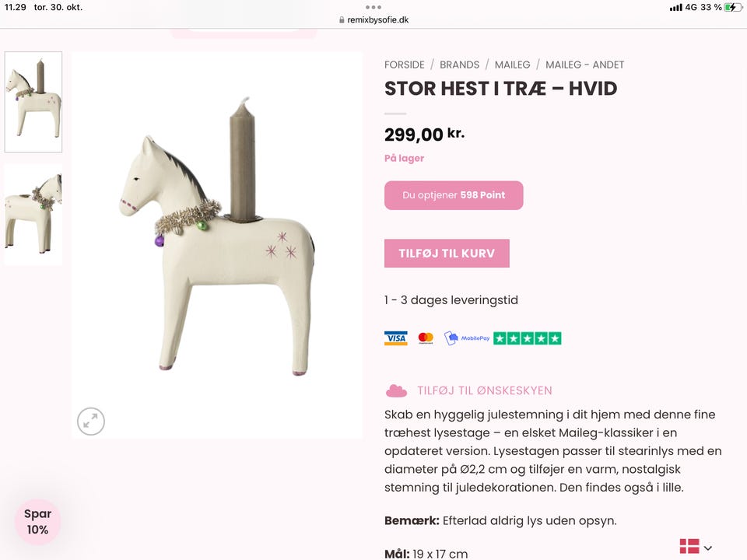Click the Danish flag language icon
Image resolution: width=747 pixels, height=560 pixels.
(689, 546)
